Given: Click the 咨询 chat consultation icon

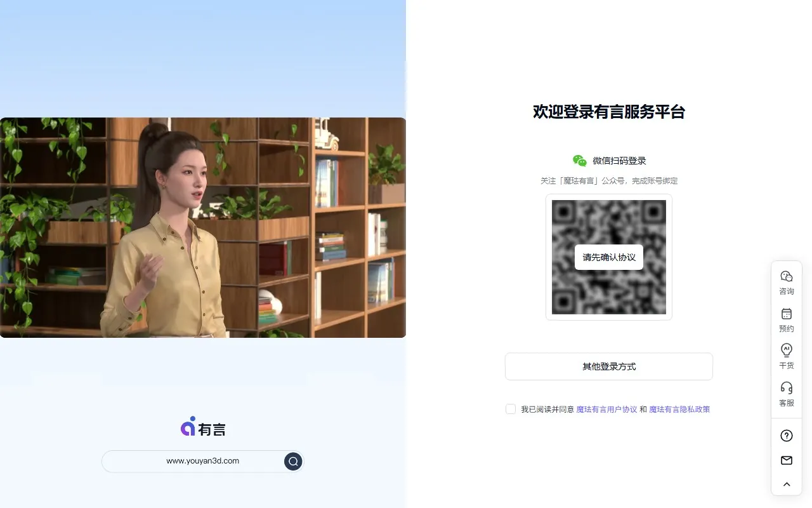Looking at the screenshot, I should coord(786,282).
